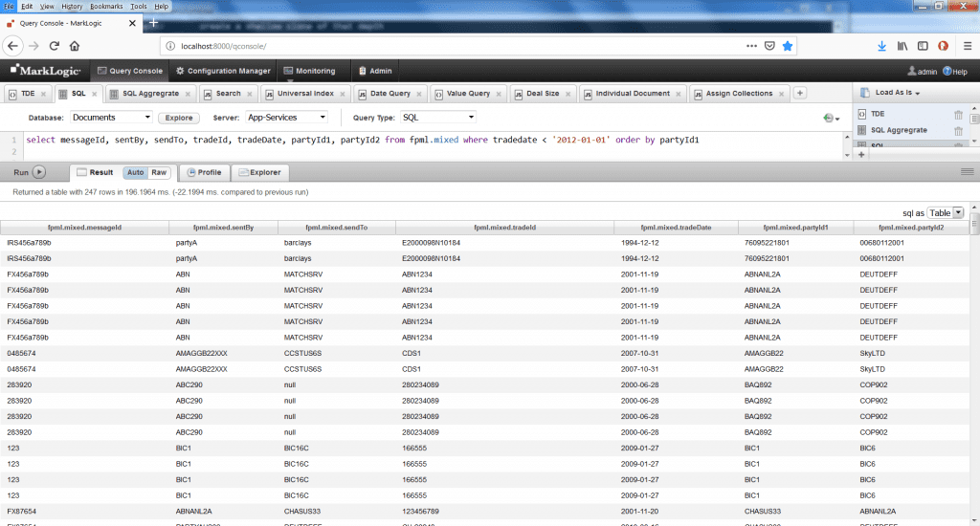The height and width of the screenshot is (526, 980).
Task: Click the Firefox bookmark star icon
Action: pyautogui.click(x=788, y=45)
